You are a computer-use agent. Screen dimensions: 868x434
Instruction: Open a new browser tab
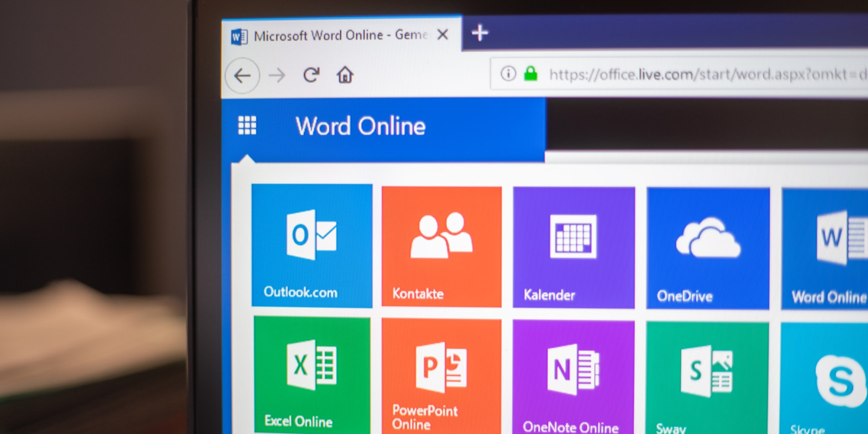click(479, 33)
